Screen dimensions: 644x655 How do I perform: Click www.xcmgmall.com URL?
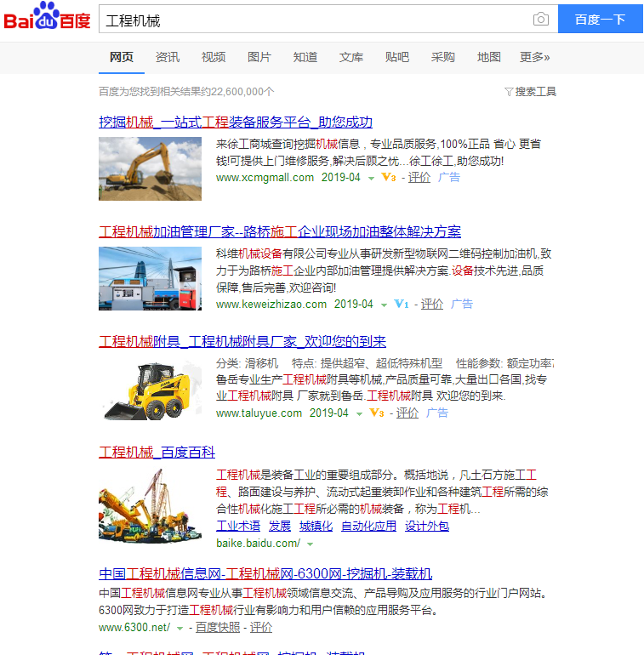coord(265,177)
